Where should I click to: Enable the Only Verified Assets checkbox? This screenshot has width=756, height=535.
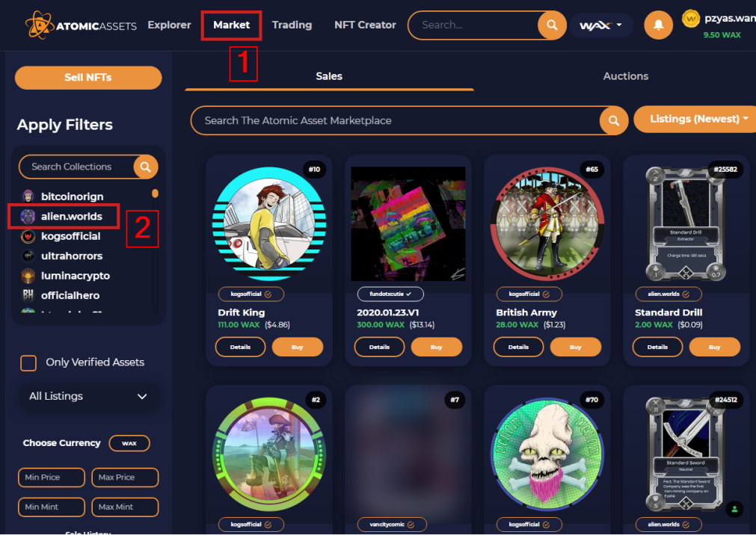(28, 363)
